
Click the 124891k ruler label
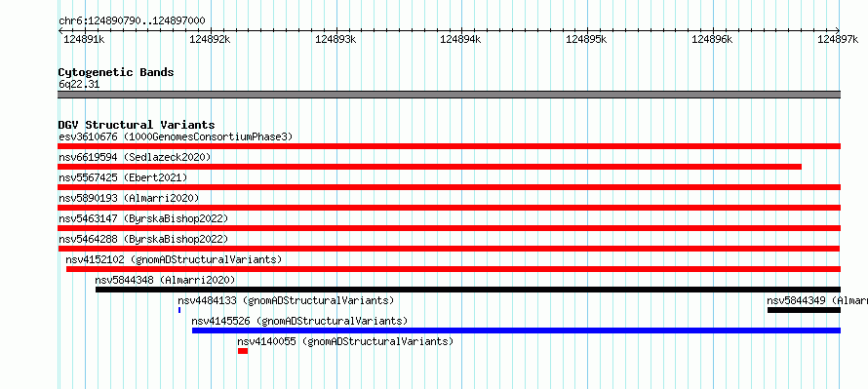point(84,39)
